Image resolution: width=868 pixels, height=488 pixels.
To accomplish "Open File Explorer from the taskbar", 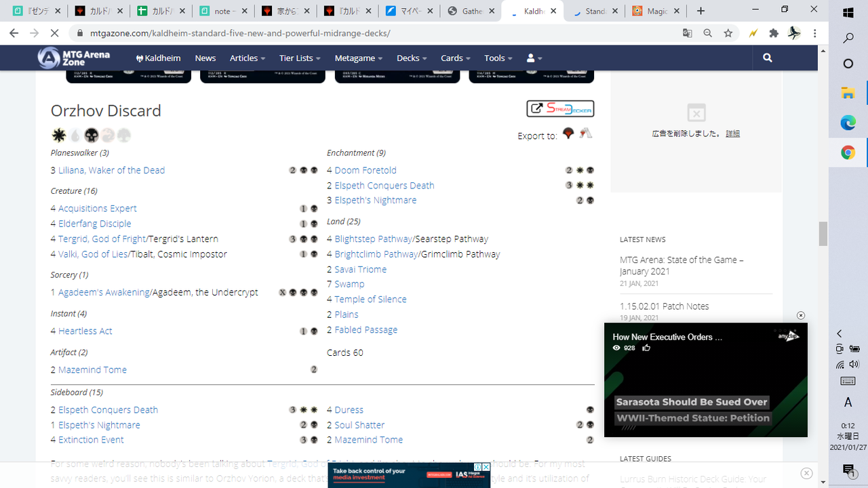I will (848, 93).
